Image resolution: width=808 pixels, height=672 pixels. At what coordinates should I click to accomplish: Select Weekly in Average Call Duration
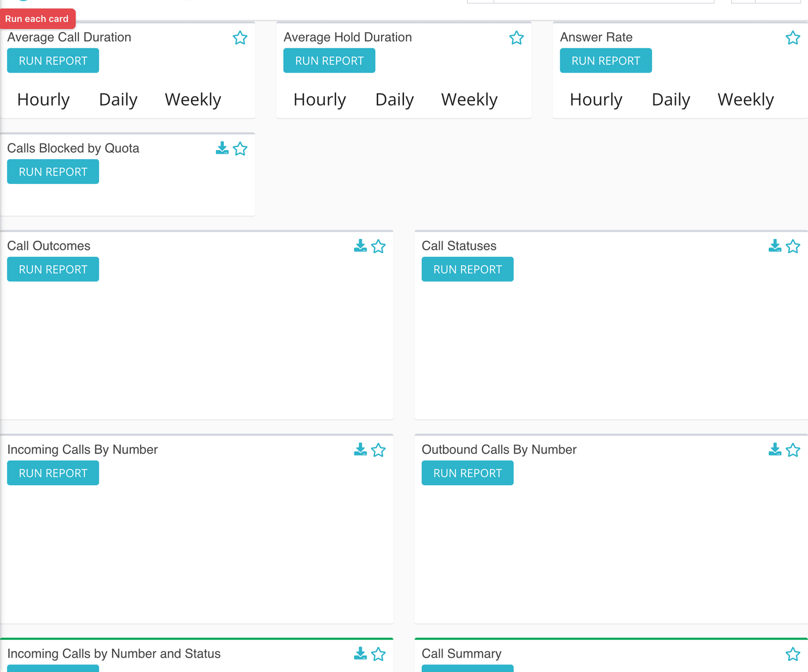pyautogui.click(x=193, y=100)
